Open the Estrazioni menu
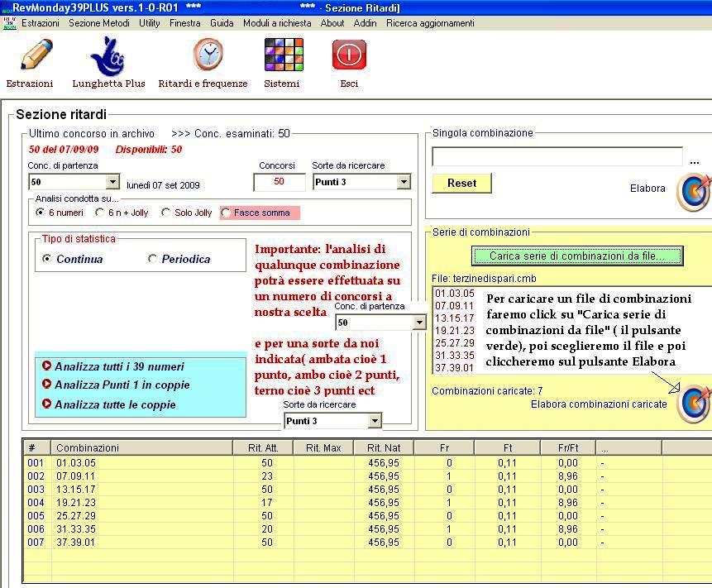 pyautogui.click(x=41, y=23)
